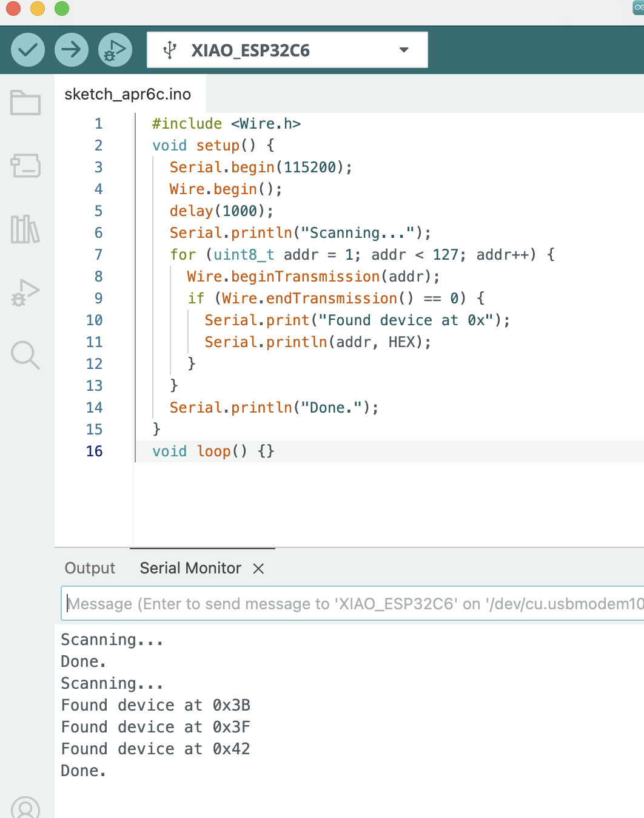
Task: Switch to the Output tab
Action: (89, 568)
